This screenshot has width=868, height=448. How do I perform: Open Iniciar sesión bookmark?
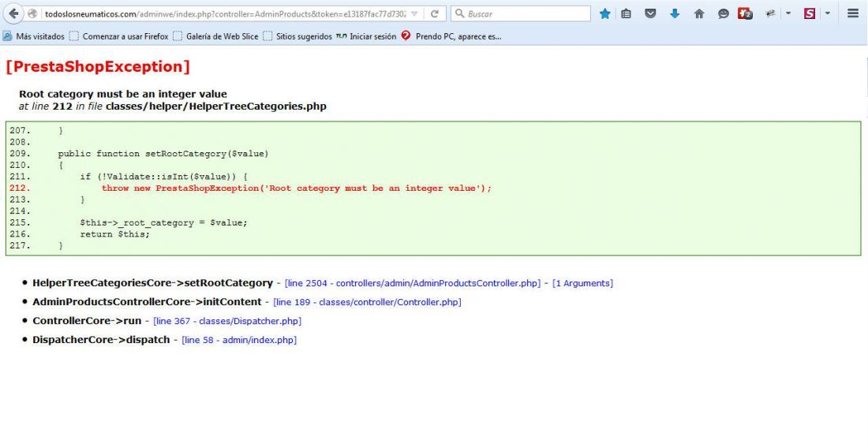tap(366, 36)
